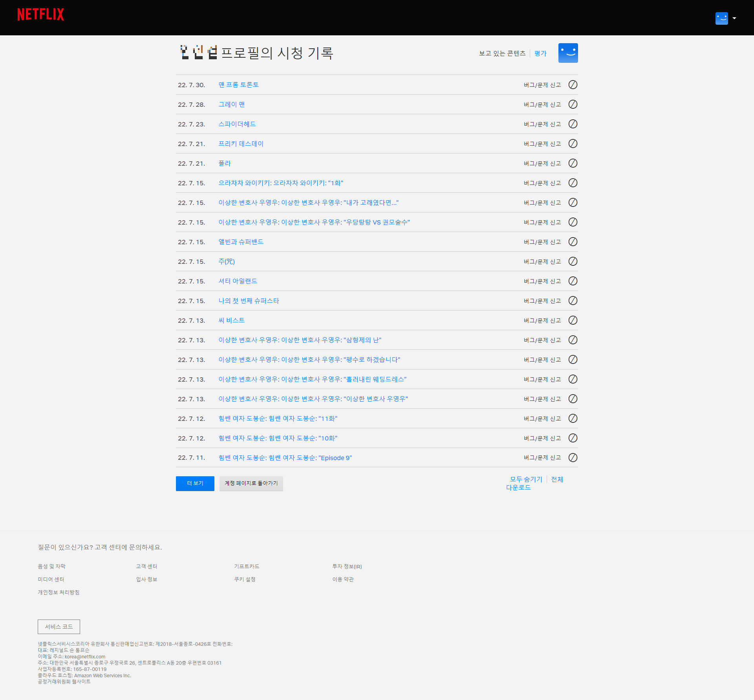Click the large profile avatar beside 평가

pyautogui.click(x=568, y=53)
